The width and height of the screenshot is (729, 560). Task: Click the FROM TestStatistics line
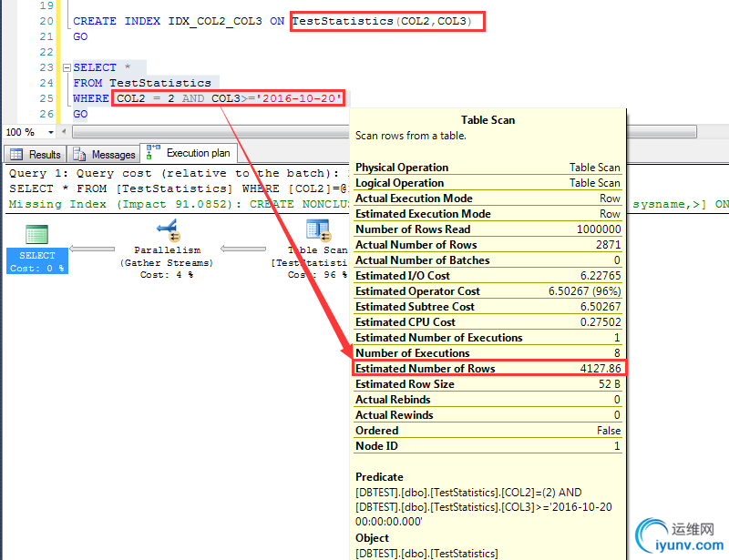142,83
